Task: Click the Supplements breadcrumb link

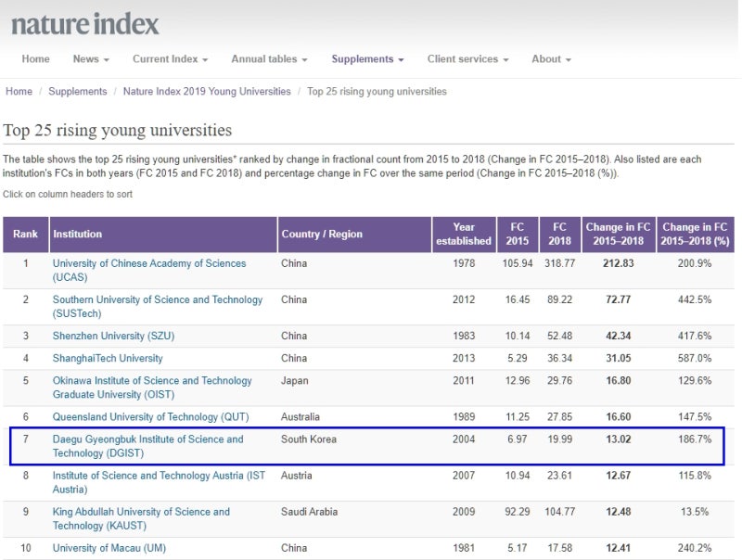Action: (77, 92)
